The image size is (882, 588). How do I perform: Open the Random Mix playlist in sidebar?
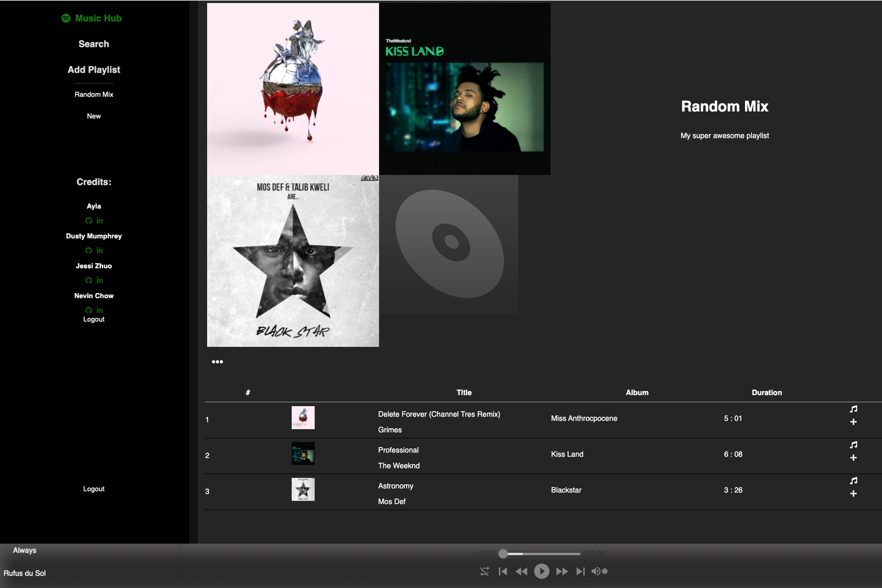tap(94, 95)
